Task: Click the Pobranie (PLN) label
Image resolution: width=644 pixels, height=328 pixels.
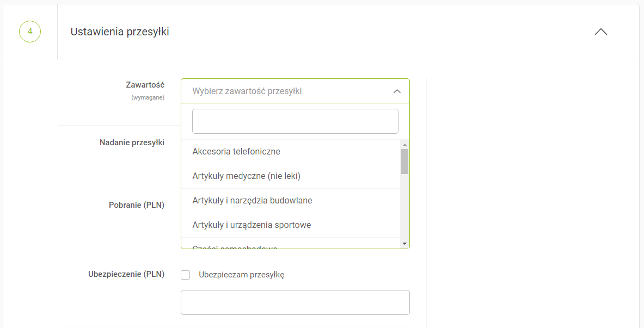Action: click(x=137, y=205)
